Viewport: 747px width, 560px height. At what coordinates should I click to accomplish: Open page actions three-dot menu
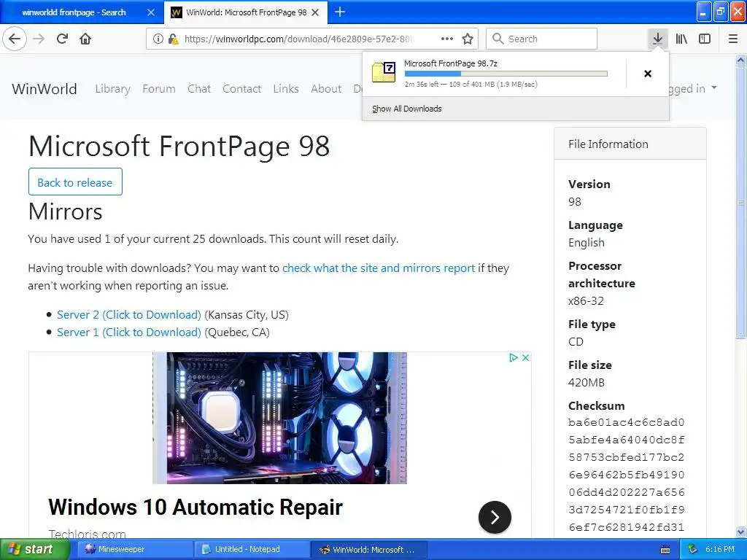click(447, 39)
